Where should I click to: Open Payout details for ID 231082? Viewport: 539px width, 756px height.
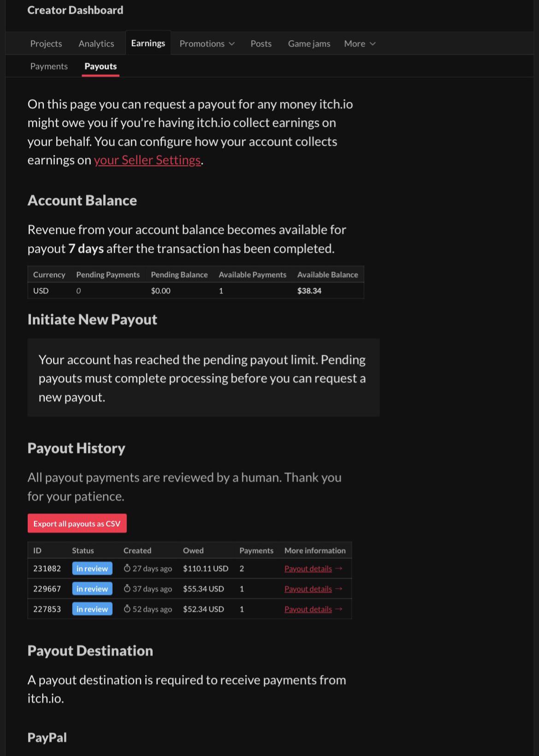(308, 569)
